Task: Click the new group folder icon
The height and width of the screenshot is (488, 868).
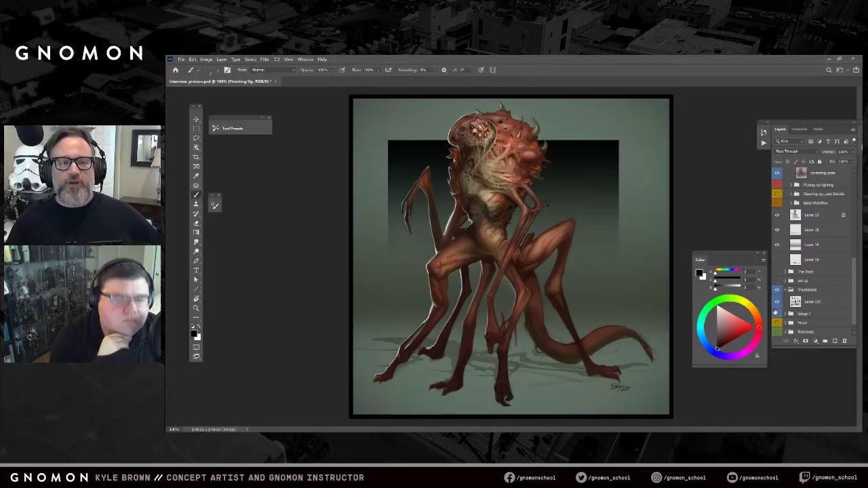Action: click(825, 341)
